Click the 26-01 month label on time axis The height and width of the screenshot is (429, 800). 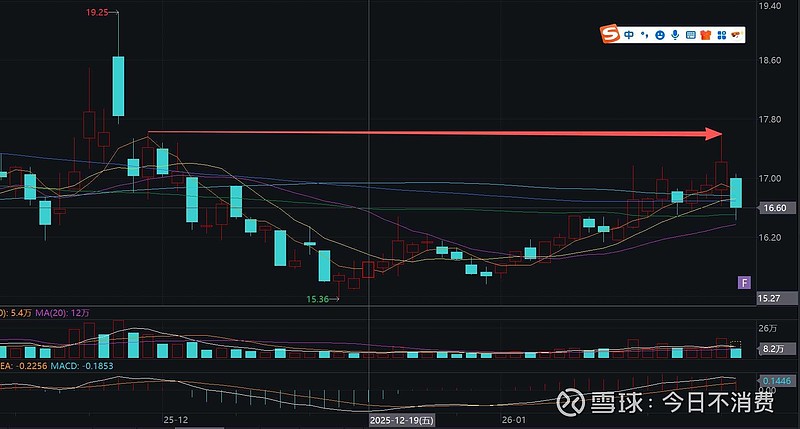(x=513, y=420)
